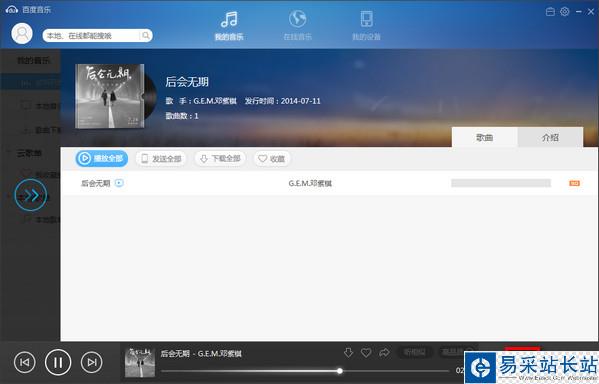Click the 发送全部 send all button
The image size is (599, 384).
161,159
